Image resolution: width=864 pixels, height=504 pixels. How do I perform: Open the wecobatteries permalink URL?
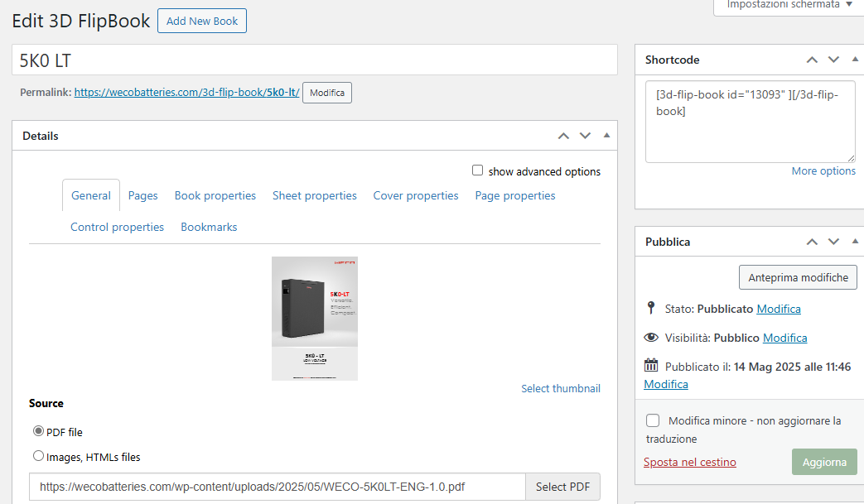coord(186,93)
